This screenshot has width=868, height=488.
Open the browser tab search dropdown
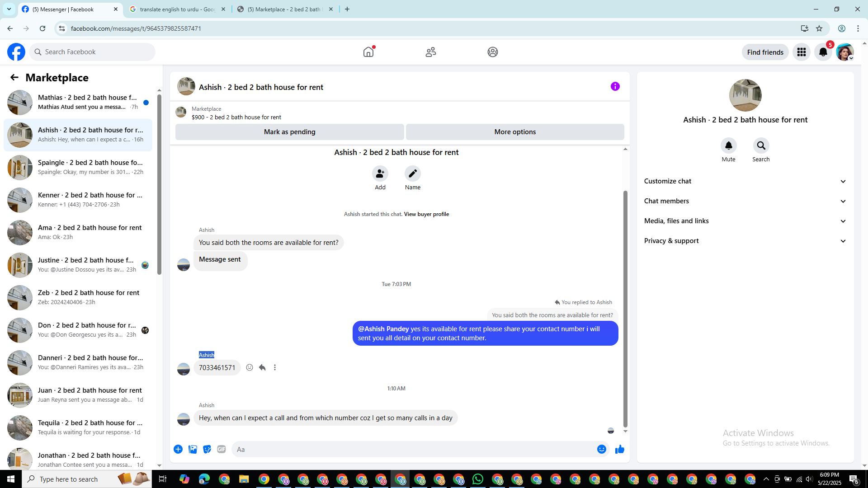9,9
